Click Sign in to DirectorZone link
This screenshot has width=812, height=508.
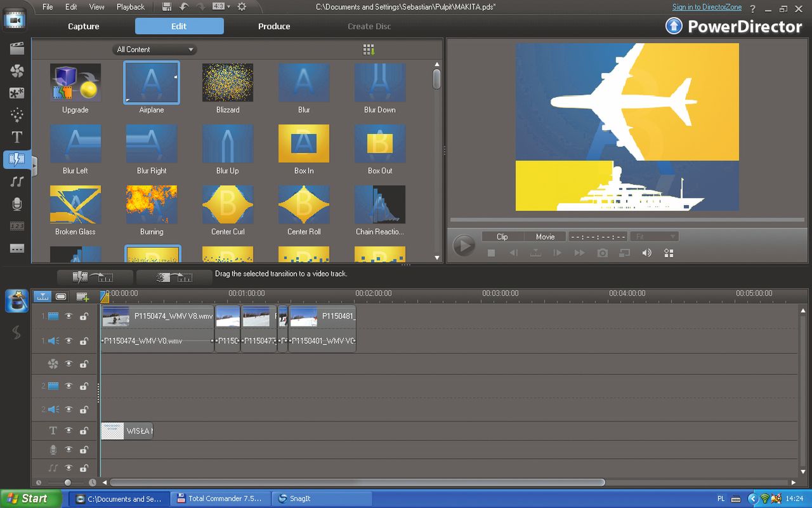pos(707,7)
